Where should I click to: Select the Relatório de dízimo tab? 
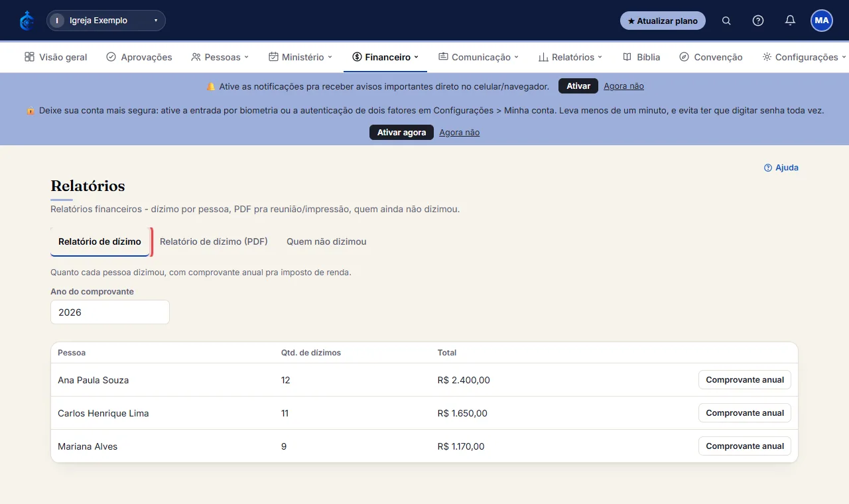pyautogui.click(x=99, y=242)
